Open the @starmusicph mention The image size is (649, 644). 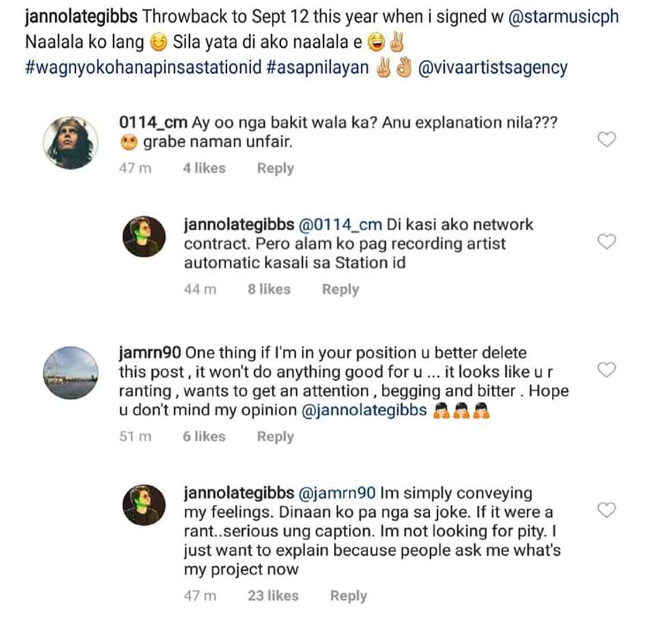click(563, 16)
